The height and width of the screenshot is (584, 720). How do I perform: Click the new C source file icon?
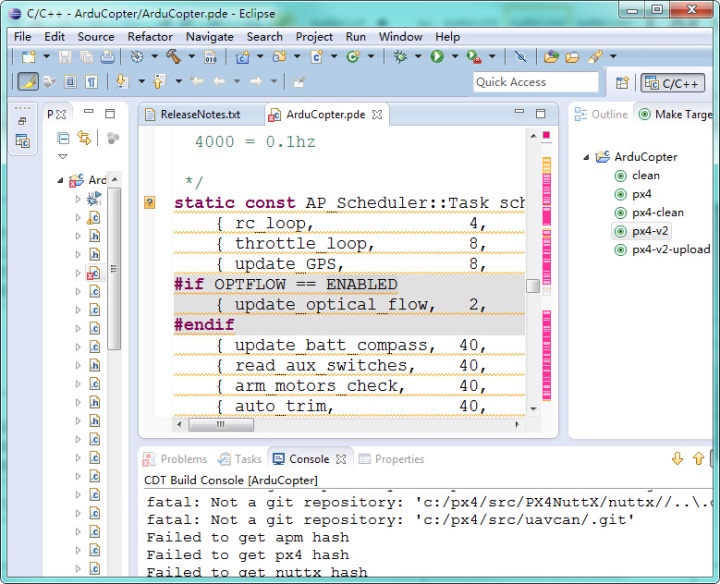(x=316, y=56)
